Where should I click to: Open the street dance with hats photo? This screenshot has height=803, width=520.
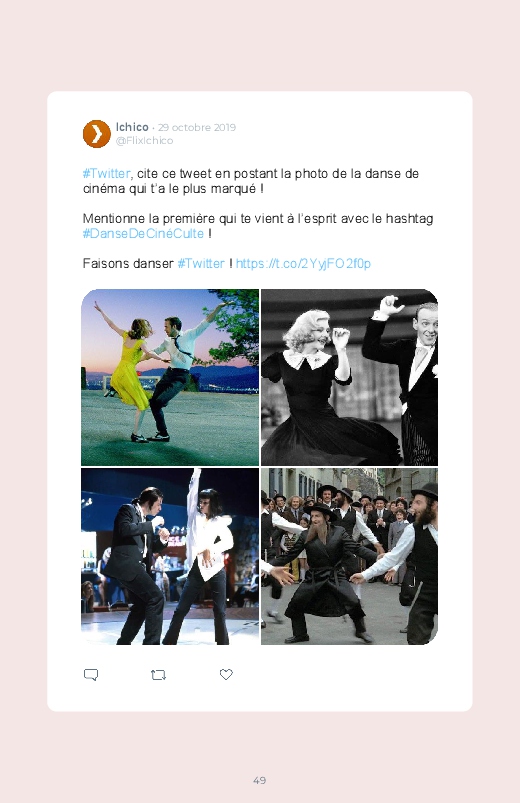[x=349, y=556]
